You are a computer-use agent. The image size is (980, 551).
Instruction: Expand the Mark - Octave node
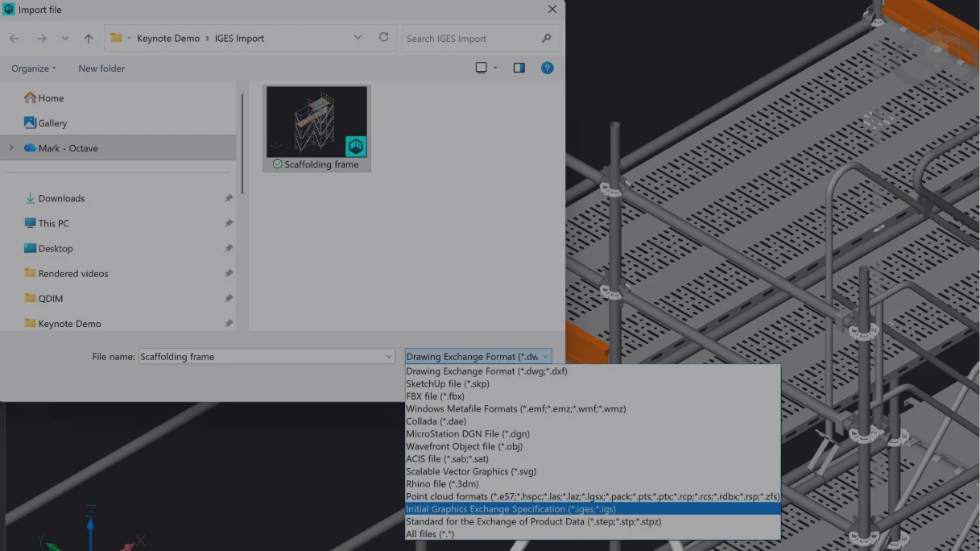(10, 148)
